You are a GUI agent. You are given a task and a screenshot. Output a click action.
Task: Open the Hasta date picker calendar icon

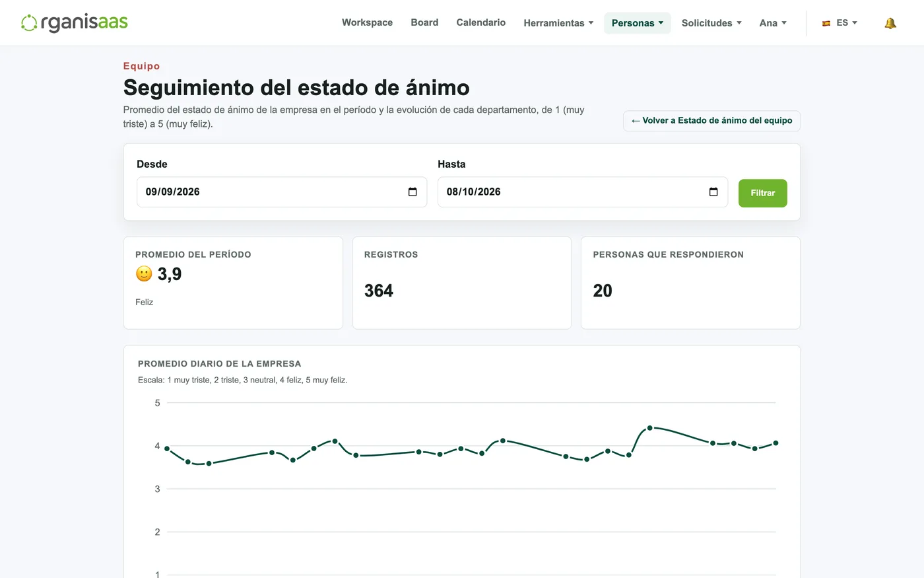pyautogui.click(x=713, y=192)
